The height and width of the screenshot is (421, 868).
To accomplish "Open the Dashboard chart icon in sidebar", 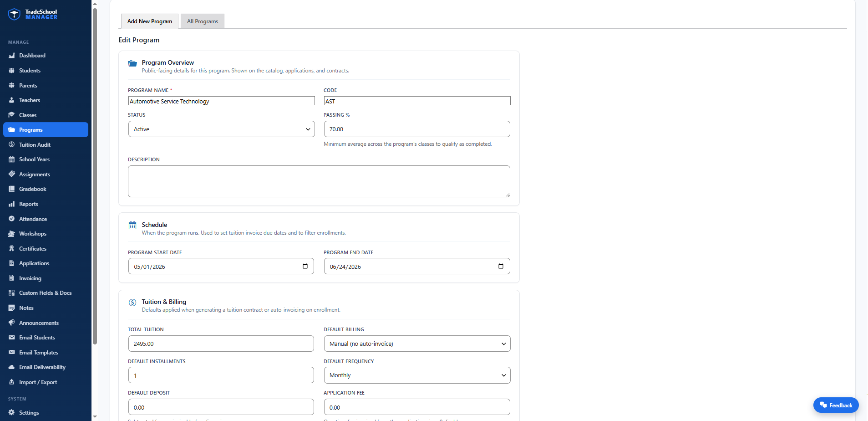I will pyautogui.click(x=12, y=56).
